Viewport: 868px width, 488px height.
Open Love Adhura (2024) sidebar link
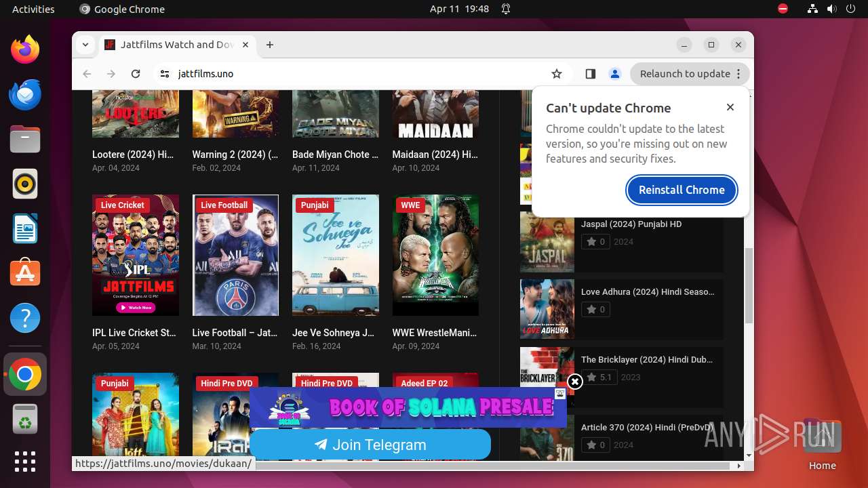click(648, 291)
